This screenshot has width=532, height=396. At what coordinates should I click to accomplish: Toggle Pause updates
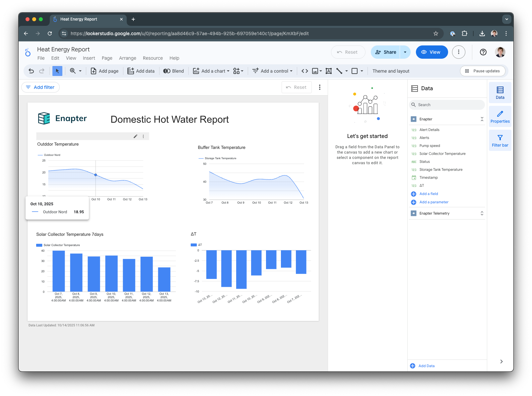[483, 71]
